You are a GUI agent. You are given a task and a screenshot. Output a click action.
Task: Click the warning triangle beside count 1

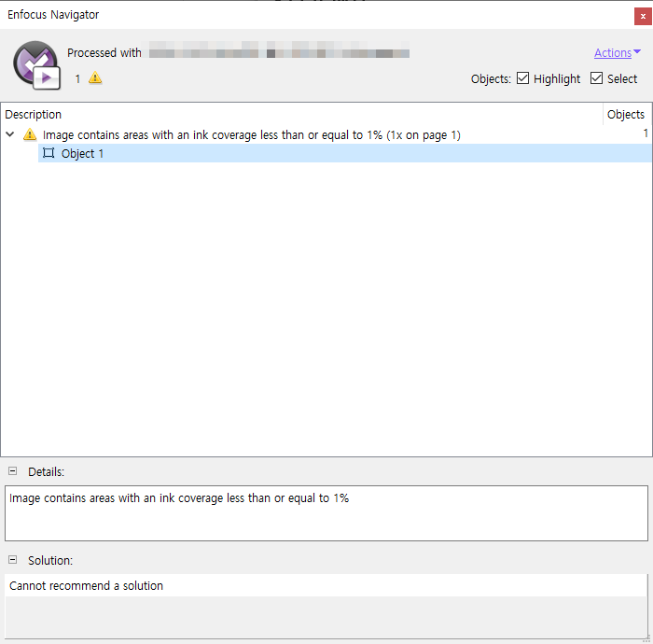click(x=95, y=78)
